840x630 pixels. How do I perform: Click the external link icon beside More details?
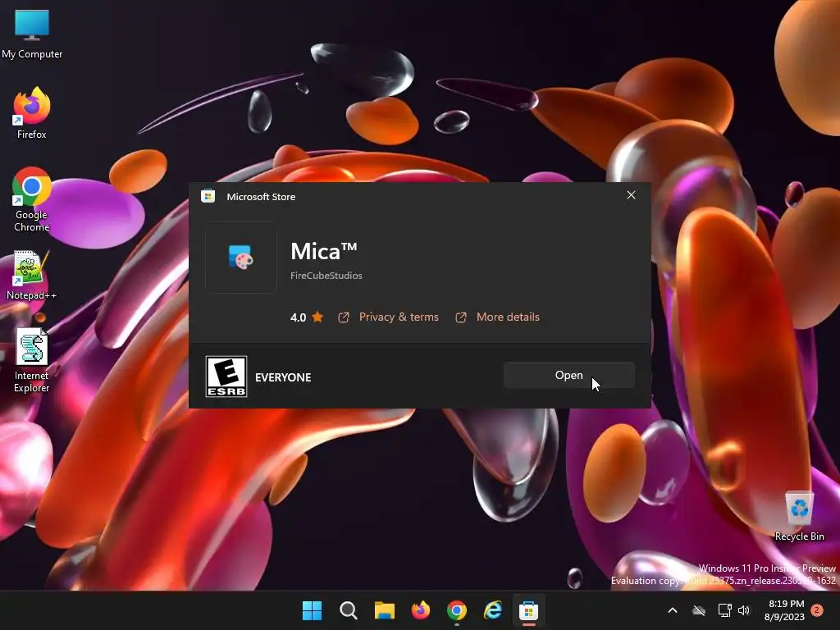coord(461,317)
